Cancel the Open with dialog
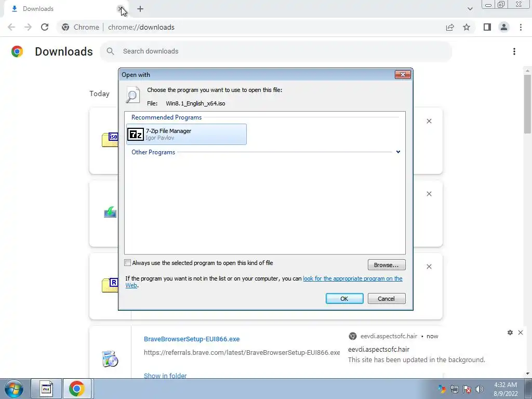 pyautogui.click(x=387, y=299)
